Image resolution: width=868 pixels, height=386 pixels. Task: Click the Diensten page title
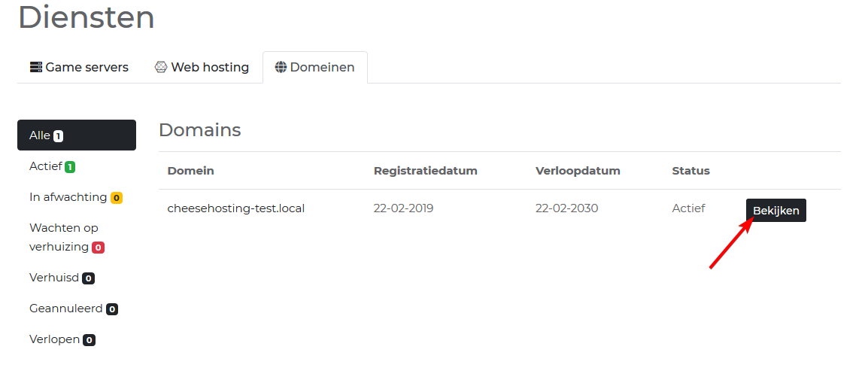86,17
